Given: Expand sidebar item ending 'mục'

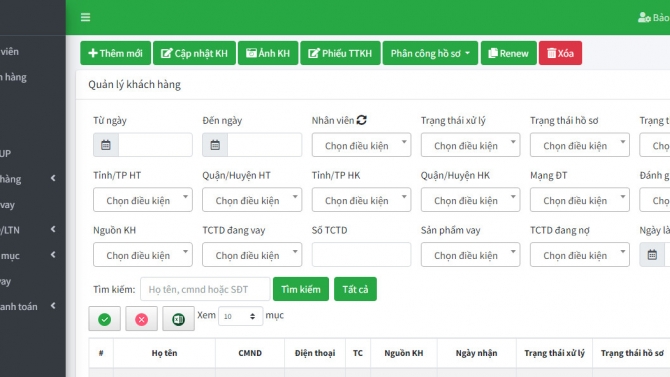Looking at the screenshot, I should [30, 256].
